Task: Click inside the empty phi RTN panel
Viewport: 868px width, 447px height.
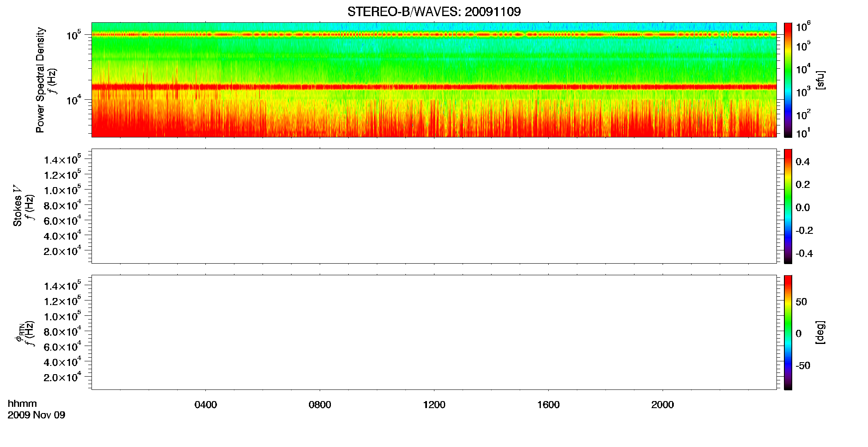Action: [x=434, y=332]
